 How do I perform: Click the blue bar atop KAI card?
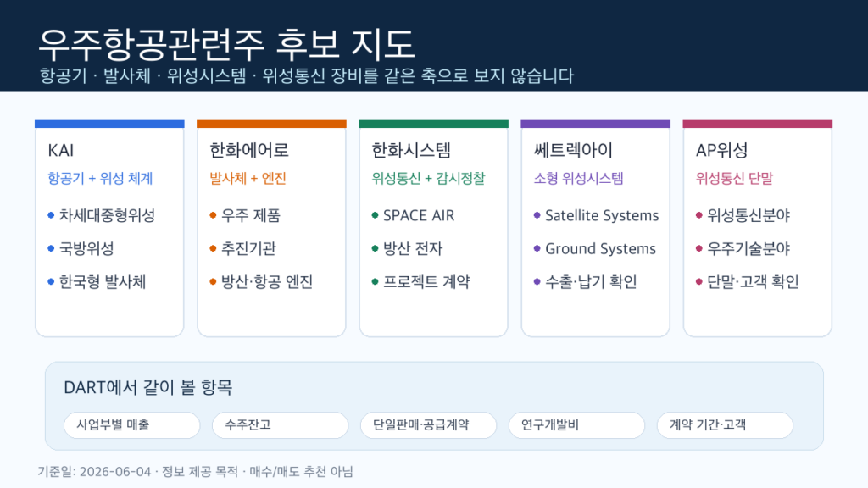point(109,124)
